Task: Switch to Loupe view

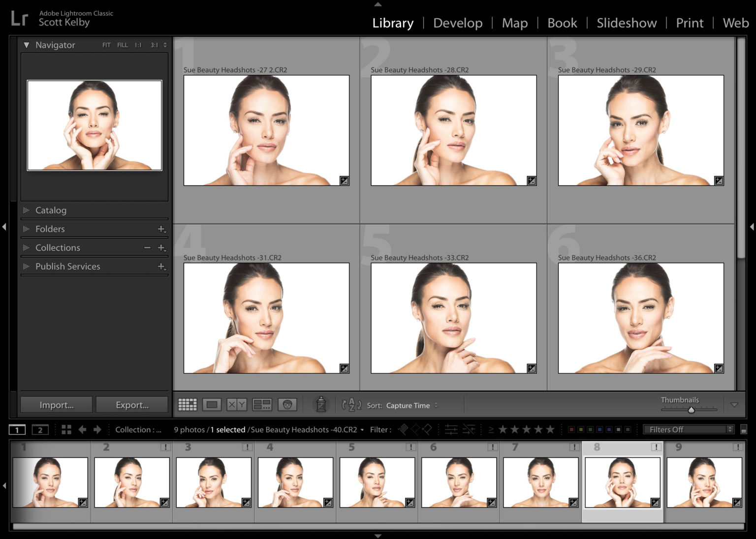Action: coord(213,405)
